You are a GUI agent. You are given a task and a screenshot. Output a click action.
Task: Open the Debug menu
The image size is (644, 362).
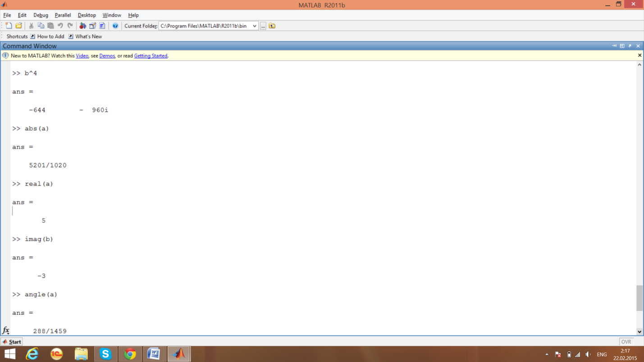(41, 15)
